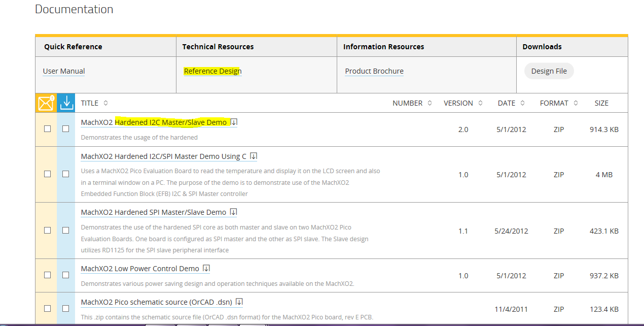Image resolution: width=644 pixels, height=326 pixels.
Task: Tick download checkbox for SPI Master/Slave Demo row
Action: (65, 230)
